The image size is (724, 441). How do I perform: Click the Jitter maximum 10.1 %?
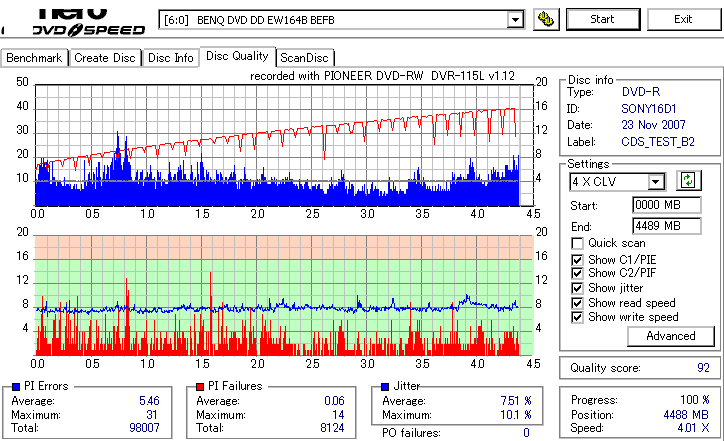[516, 415]
